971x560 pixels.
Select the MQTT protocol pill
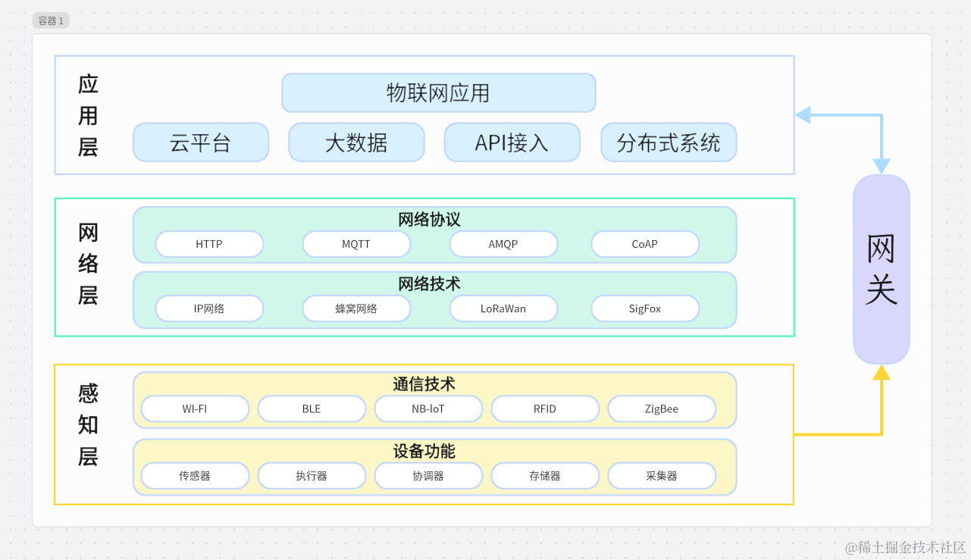coord(356,244)
